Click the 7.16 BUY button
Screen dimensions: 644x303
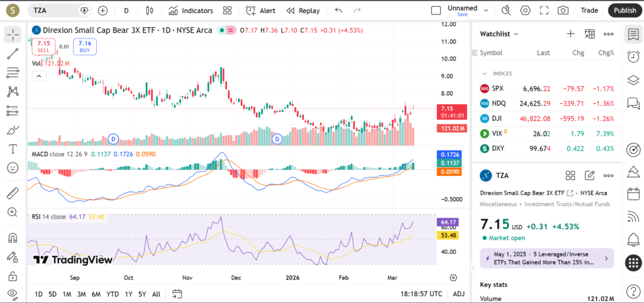85,47
